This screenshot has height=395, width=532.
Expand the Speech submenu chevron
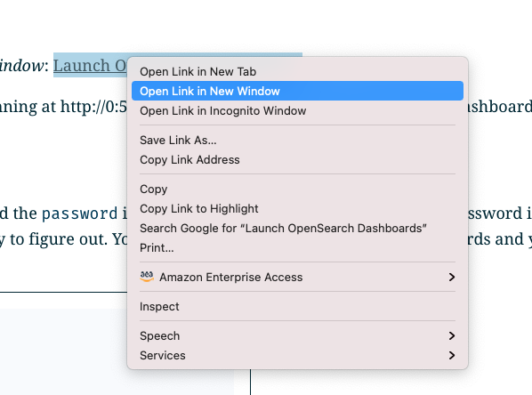tap(452, 336)
